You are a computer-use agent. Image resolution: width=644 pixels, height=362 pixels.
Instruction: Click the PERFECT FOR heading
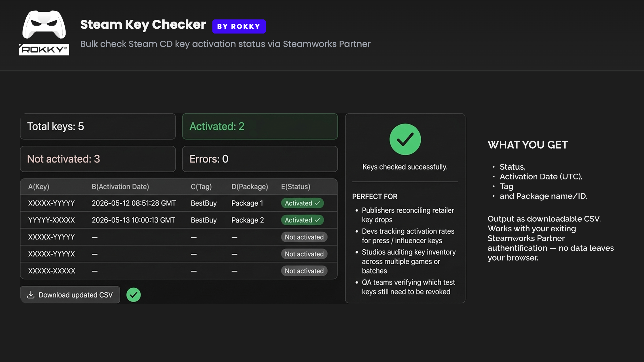tap(375, 196)
